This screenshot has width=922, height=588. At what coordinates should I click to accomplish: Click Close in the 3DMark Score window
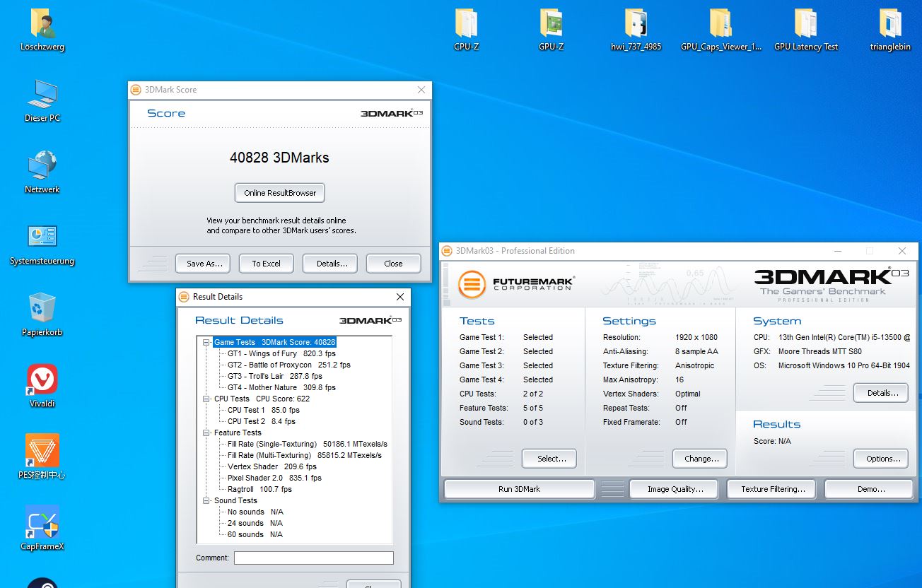393,264
